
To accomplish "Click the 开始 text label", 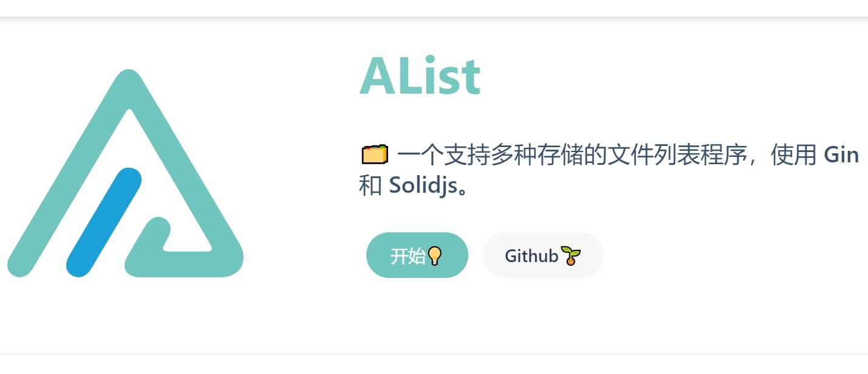I will point(408,256).
